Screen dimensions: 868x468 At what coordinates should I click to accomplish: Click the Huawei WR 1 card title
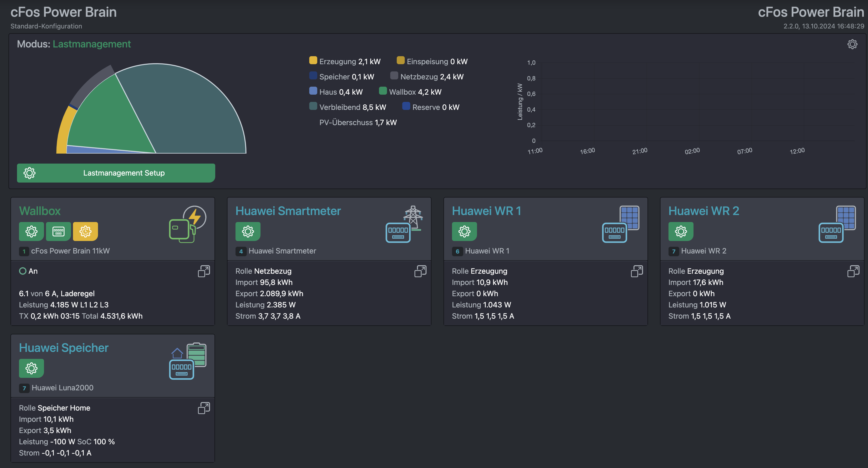486,211
